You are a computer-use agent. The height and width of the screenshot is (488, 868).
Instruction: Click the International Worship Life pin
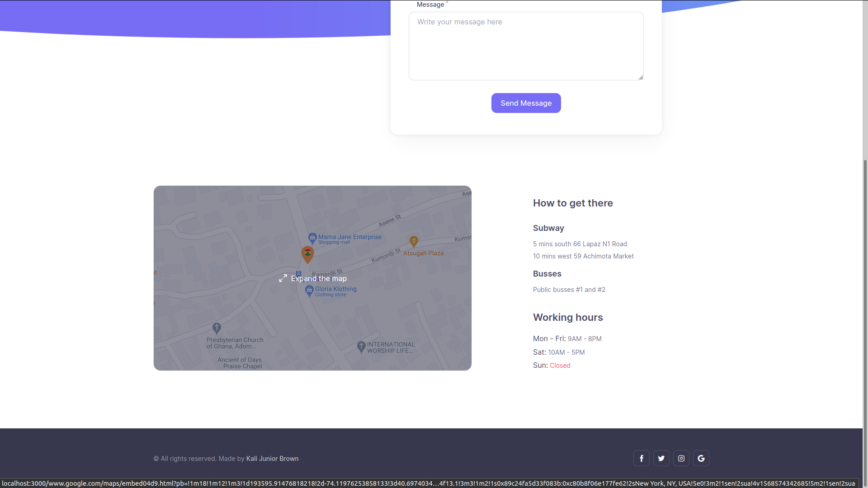(361, 347)
